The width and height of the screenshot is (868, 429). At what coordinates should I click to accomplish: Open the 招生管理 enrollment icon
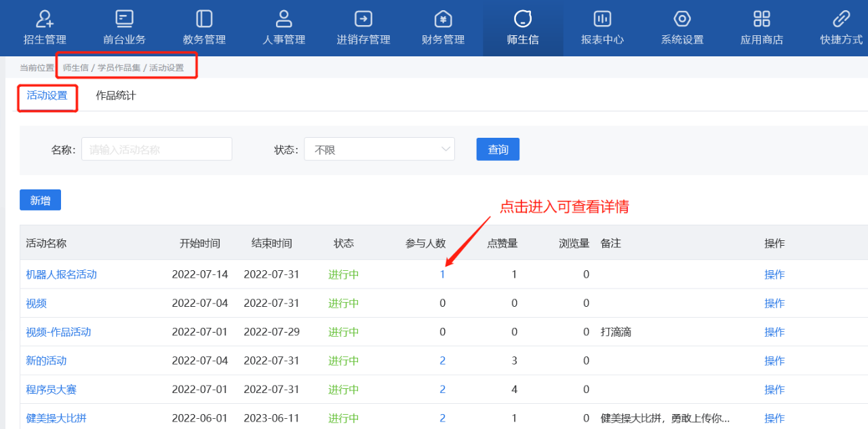click(x=45, y=19)
